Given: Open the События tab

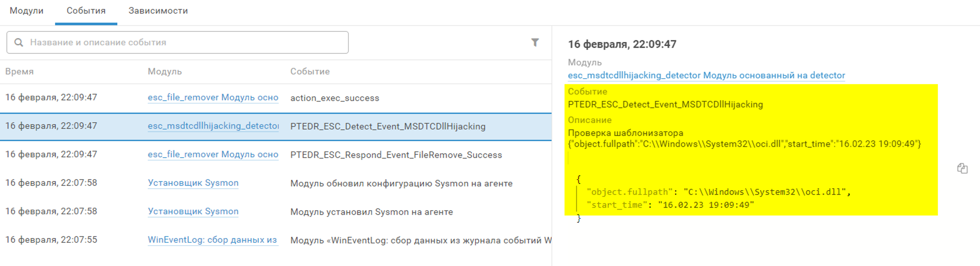Looking at the screenshot, I should 86,11.
